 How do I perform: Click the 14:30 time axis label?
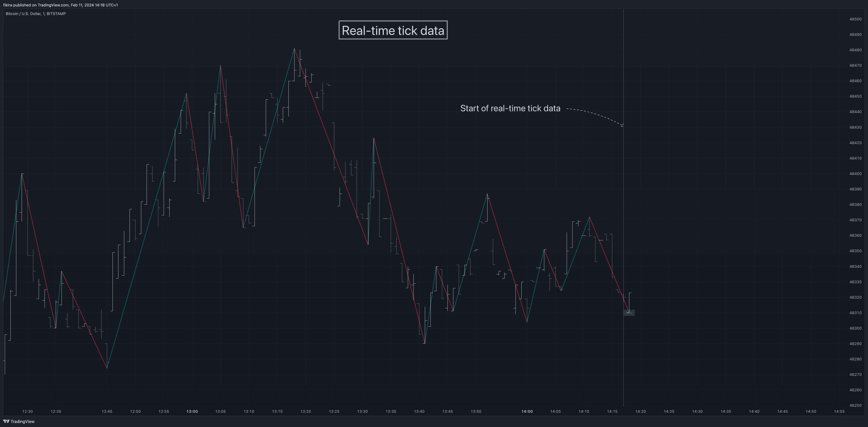[x=697, y=412]
